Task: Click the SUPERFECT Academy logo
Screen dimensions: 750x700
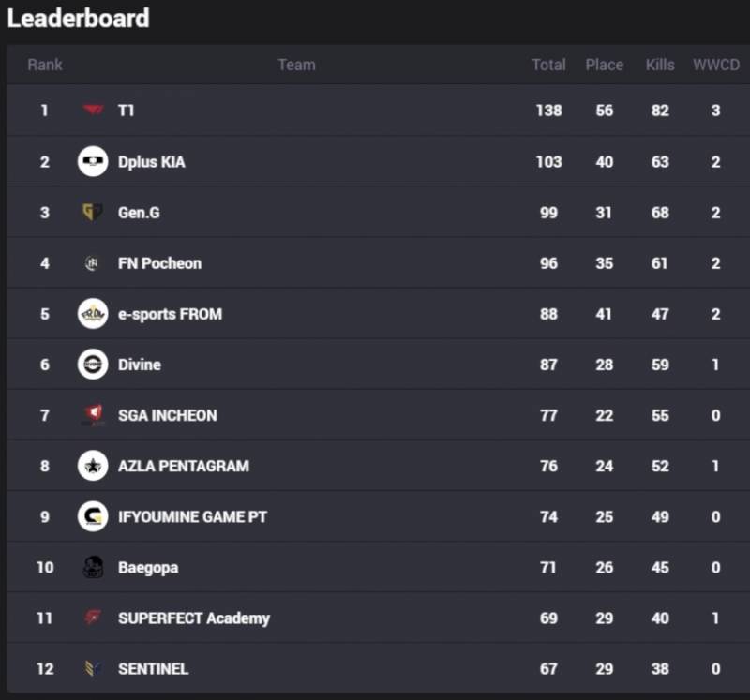Action: tap(93, 618)
